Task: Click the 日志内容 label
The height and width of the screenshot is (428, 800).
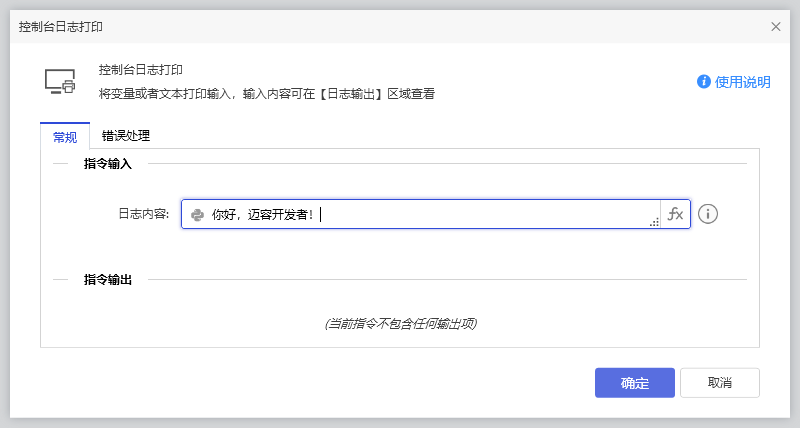Action: (x=144, y=214)
